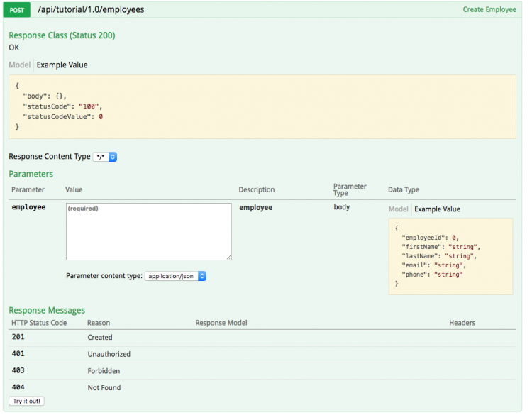This screenshot has width=532, height=420.
Task: Click the Response Class (Status 200) heading
Action: pos(62,35)
